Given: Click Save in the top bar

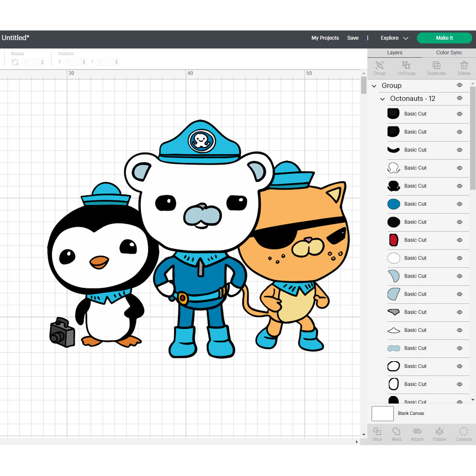Looking at the screenshot, I should [x=353, y=38].
